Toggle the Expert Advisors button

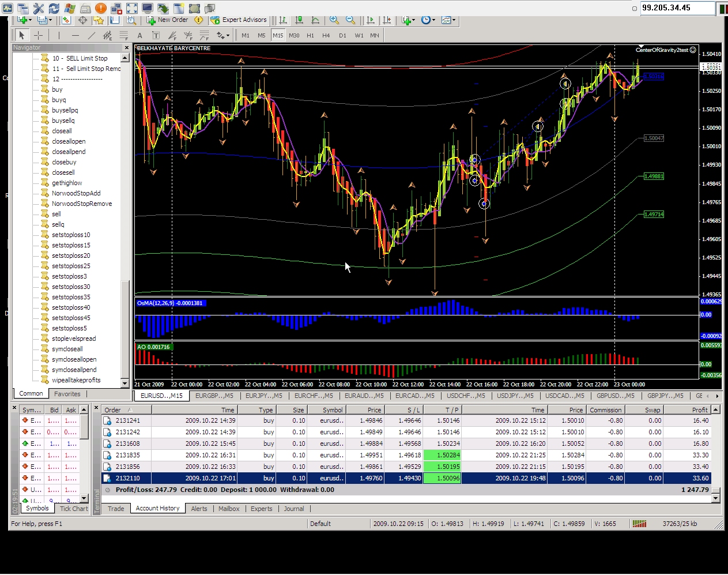[x=239, y=20]
